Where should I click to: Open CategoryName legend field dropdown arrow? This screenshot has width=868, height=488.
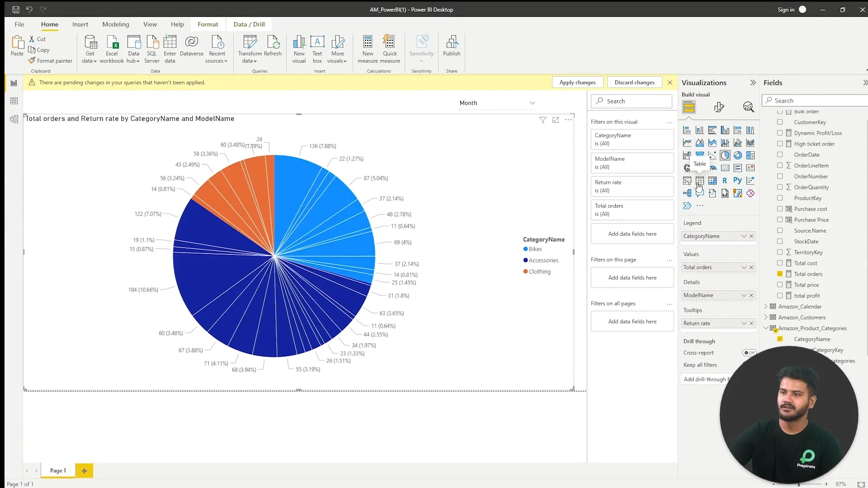pyautogui.click(x=744, y=236)
